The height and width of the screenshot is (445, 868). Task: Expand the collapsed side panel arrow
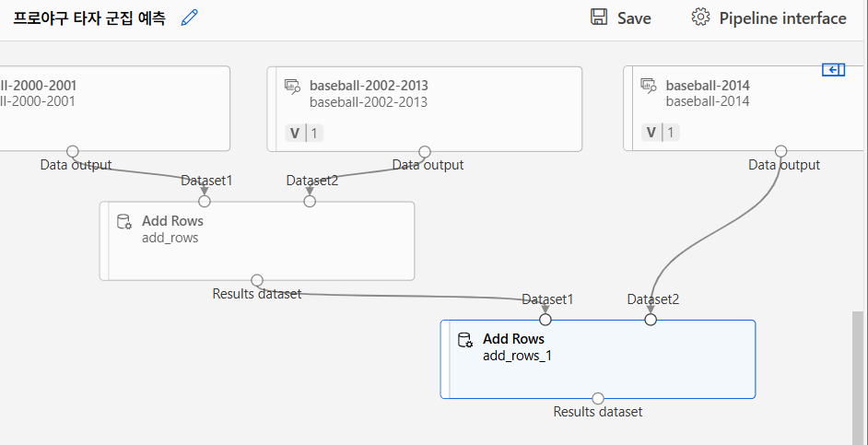click(x=833, y=70)
